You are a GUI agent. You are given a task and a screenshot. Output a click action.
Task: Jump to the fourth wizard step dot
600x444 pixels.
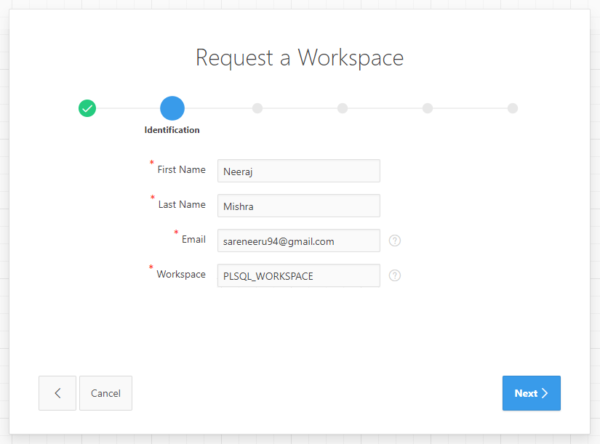point(342,108)
